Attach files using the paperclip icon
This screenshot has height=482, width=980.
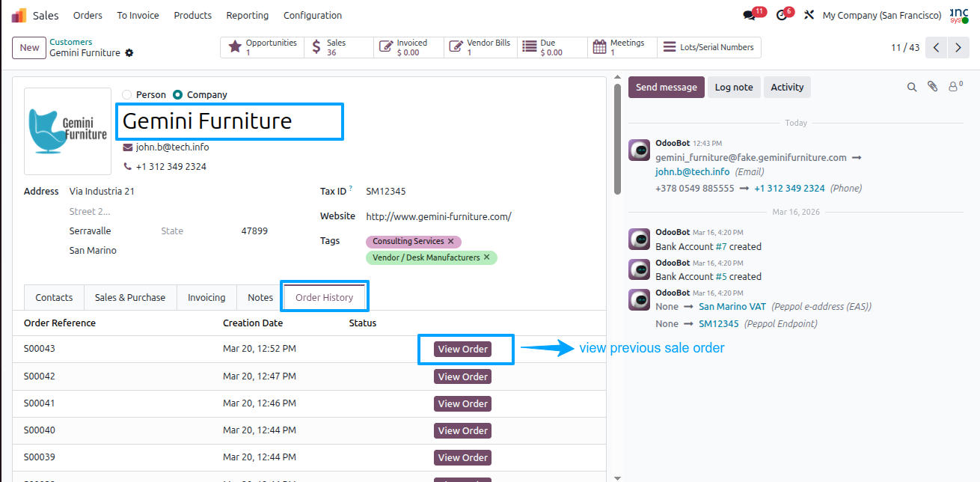[x=933, y=87]
